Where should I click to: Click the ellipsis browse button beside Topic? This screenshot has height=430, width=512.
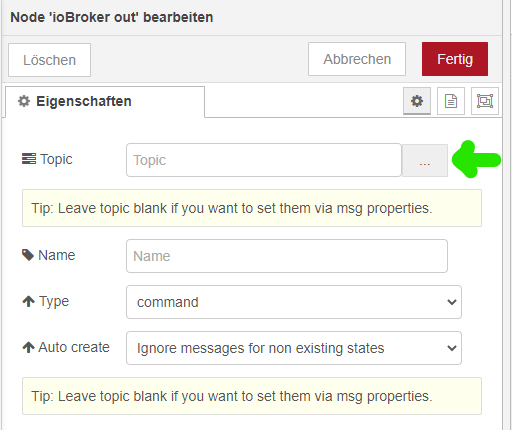tap(425, 160)
